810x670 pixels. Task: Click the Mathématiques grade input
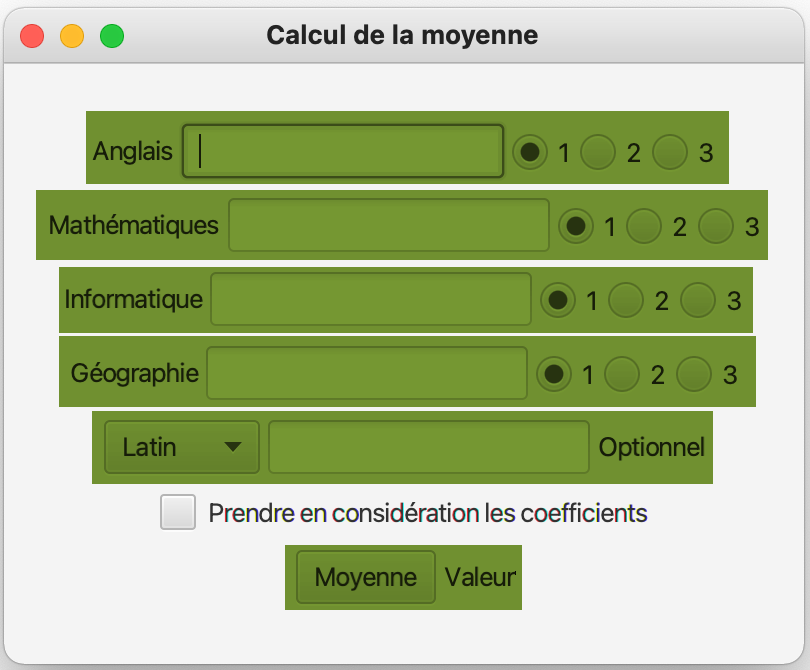(x=389, y=225)
